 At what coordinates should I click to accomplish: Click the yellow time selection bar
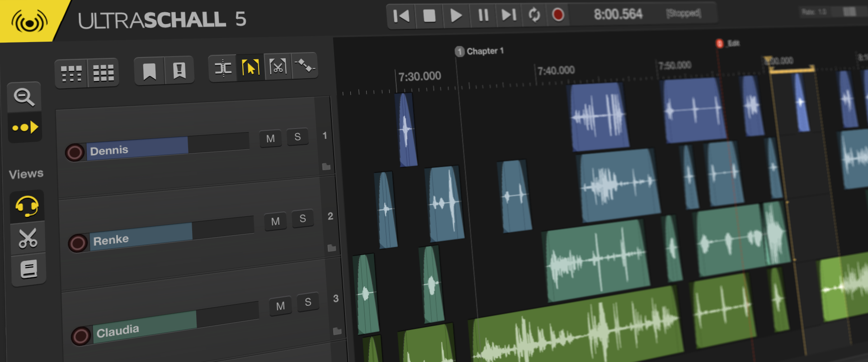click(x=791, y=70)
